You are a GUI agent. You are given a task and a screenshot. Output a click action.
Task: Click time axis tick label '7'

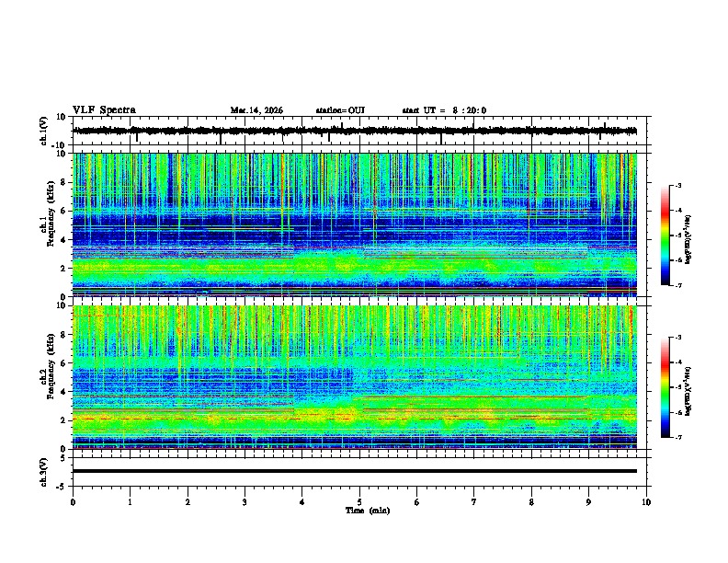click(x=474, y=502)
